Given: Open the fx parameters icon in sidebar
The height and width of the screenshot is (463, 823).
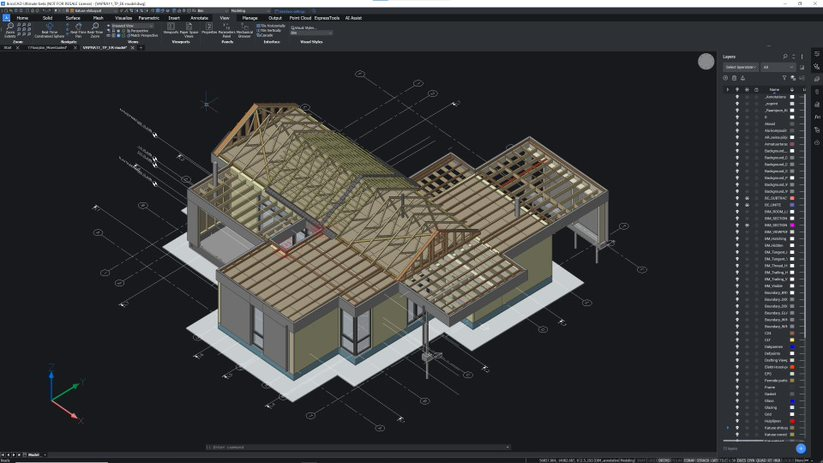Looking at the screenshot, I should [817, 117].
